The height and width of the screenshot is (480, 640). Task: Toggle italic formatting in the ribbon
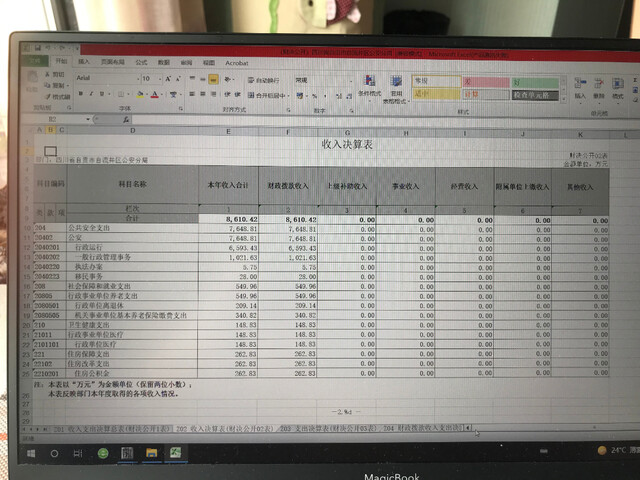pos(91,95)
